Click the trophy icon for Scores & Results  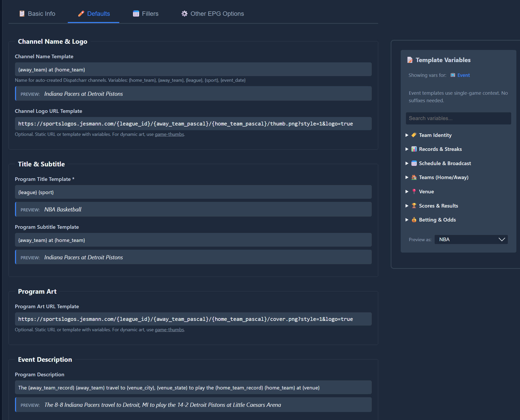click(x=414, y=206)
